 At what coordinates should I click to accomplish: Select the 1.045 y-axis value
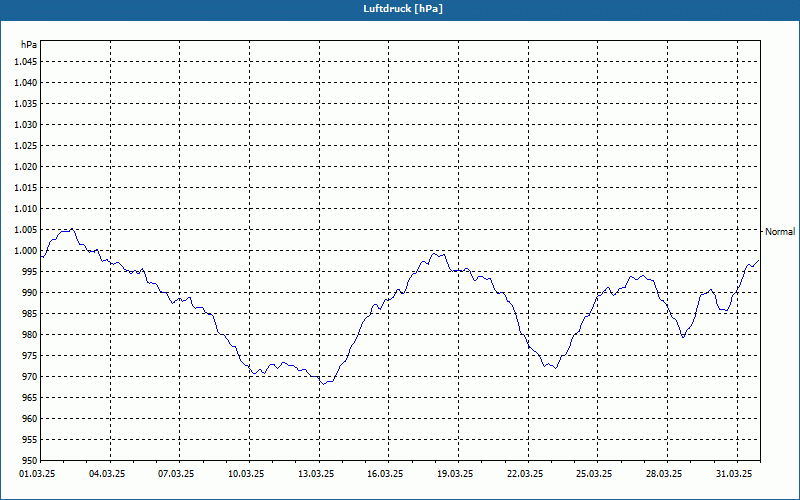coord(26,62)
